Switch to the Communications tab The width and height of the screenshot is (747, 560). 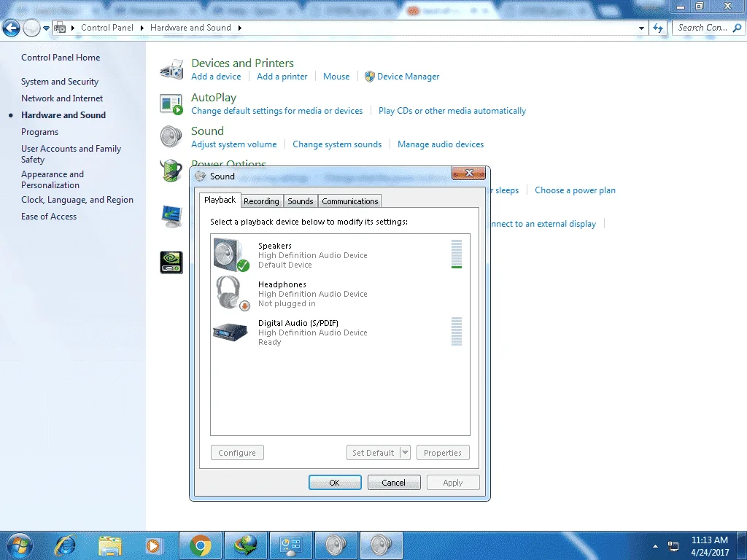350,201
